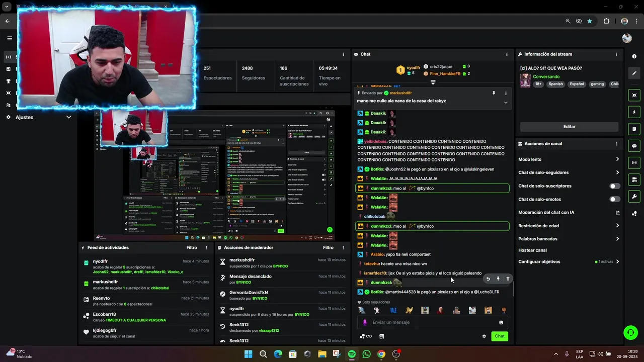644x362 pixels.
Task: Open stats panel three-dot menu
Action: 343,54
